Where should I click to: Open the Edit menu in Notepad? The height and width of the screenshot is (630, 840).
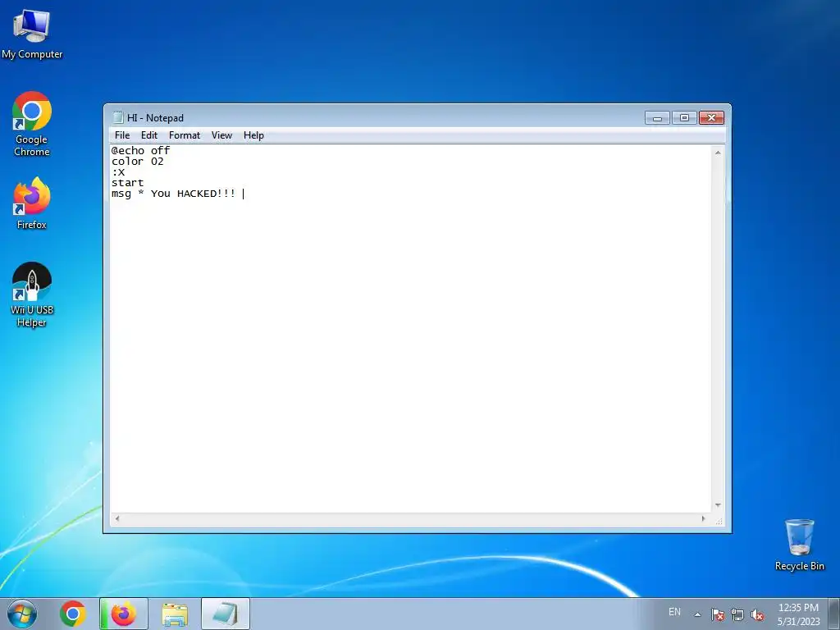tap(149, 135)
